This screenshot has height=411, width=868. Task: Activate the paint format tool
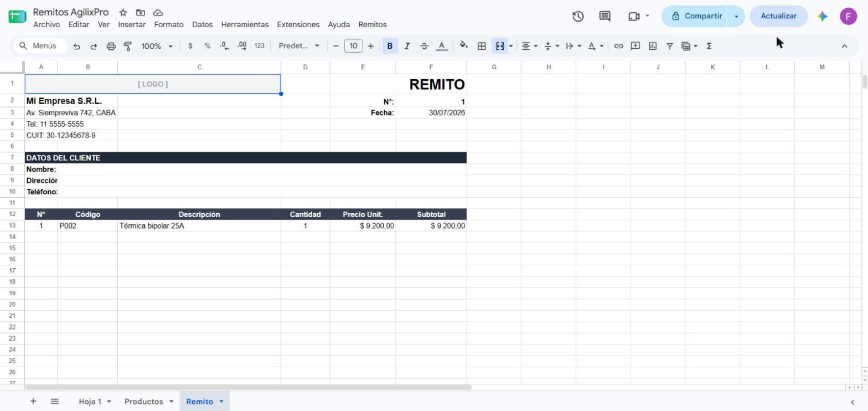tap(128, 46)
